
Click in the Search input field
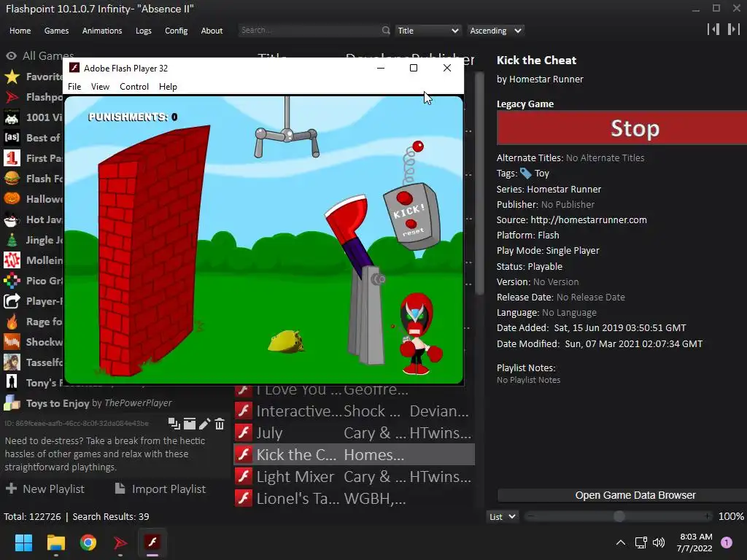coord(309,31)
